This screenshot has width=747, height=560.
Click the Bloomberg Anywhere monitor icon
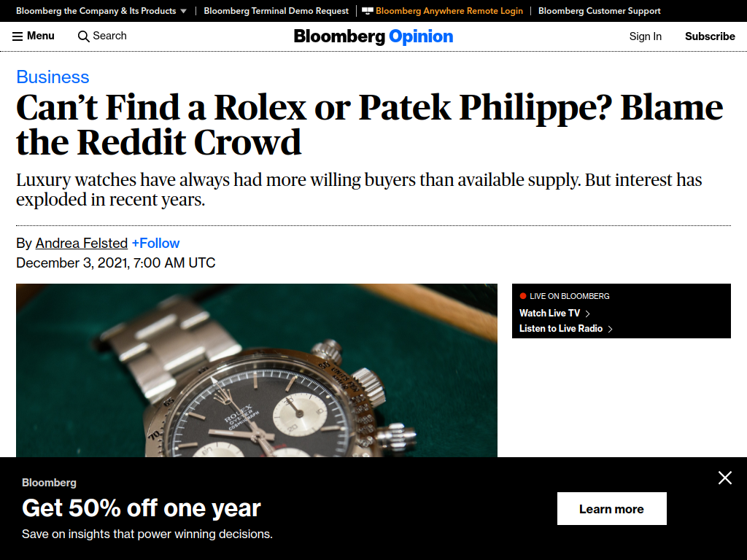[x=368, y=11]
